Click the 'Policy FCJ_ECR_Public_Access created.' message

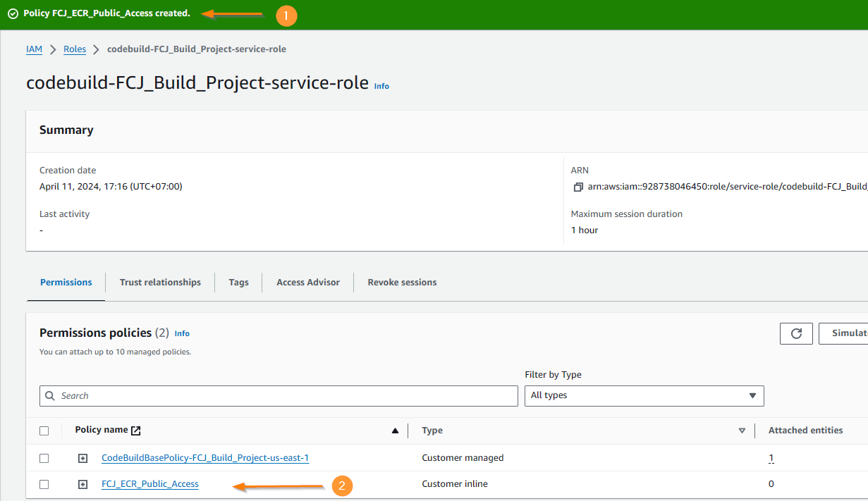[106, 13]
